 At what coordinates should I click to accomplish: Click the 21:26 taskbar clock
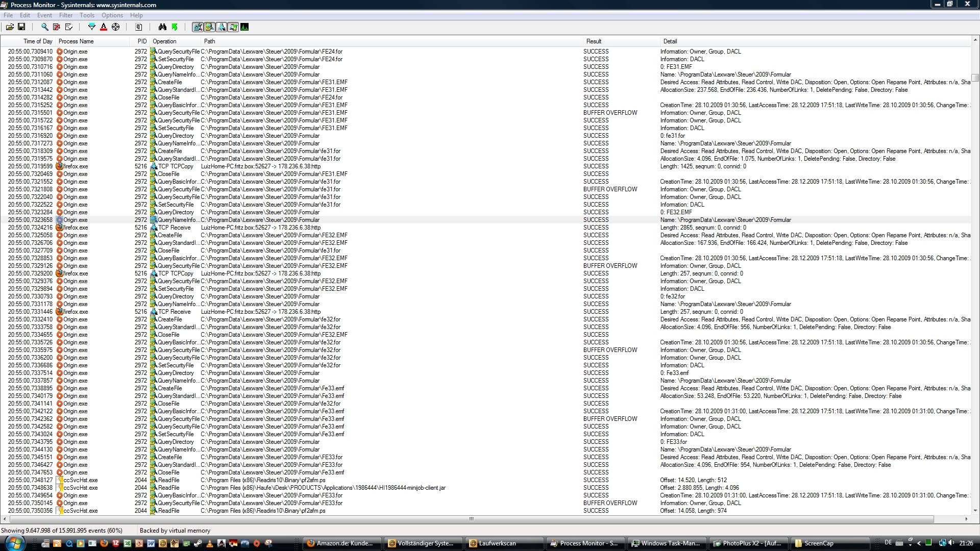tap(966, 543)
